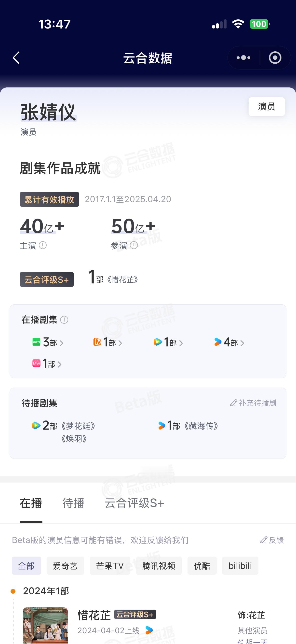Open the three-dot more menu

pos(243,58)
